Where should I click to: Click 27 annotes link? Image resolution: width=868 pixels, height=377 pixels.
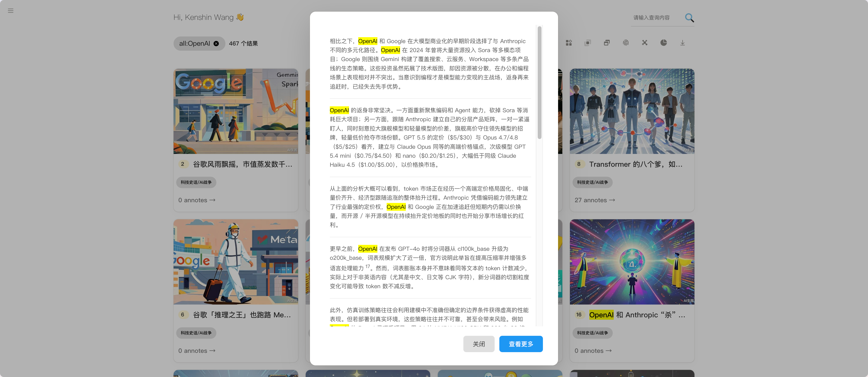[x=595, y=200]
